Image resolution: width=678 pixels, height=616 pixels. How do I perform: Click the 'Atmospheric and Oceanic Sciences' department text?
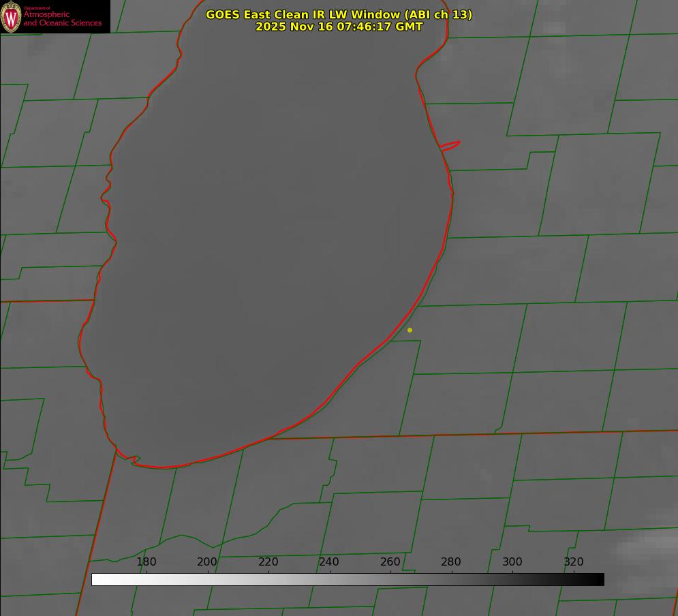click(x=62, y=18)
